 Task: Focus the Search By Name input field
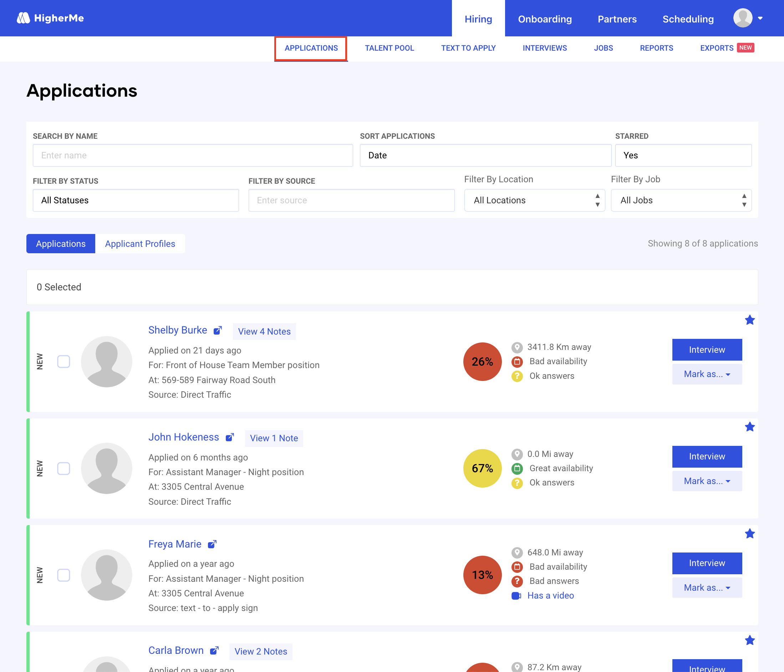[x=193, y=155]
